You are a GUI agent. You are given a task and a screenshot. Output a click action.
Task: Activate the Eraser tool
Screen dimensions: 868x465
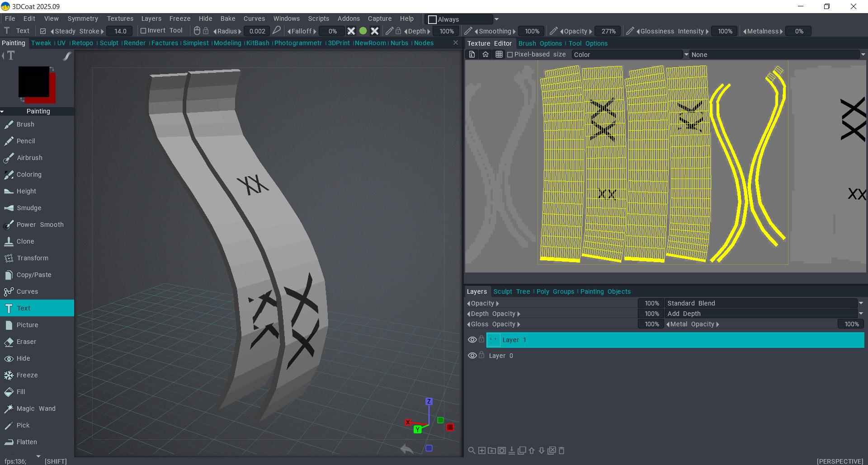26,342
